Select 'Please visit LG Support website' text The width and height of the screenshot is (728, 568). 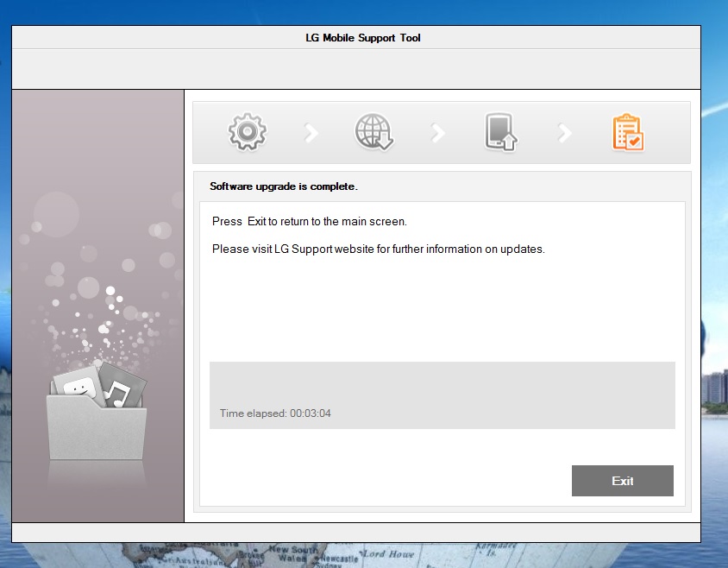tap(293, 249)
